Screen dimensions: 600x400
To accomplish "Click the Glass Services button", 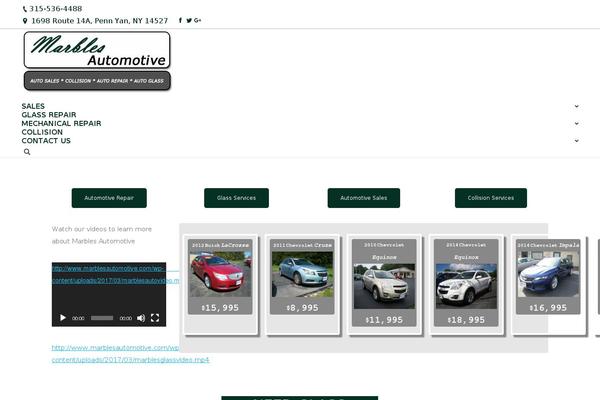I will click(x=236, y=198).
